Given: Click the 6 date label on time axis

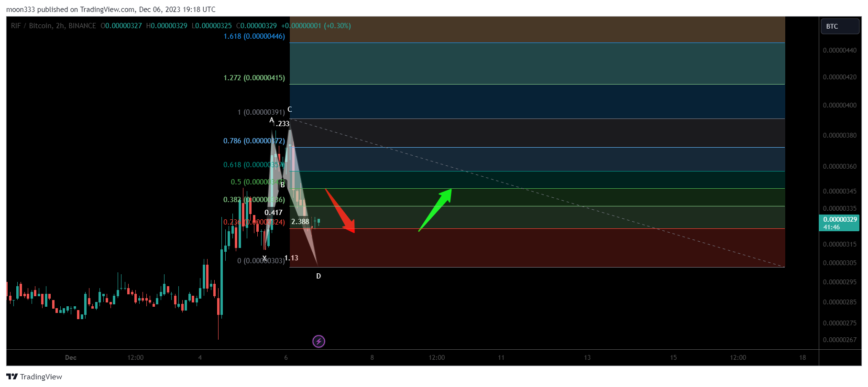Looking at the screenshot, I should click(x=286, y=357).
